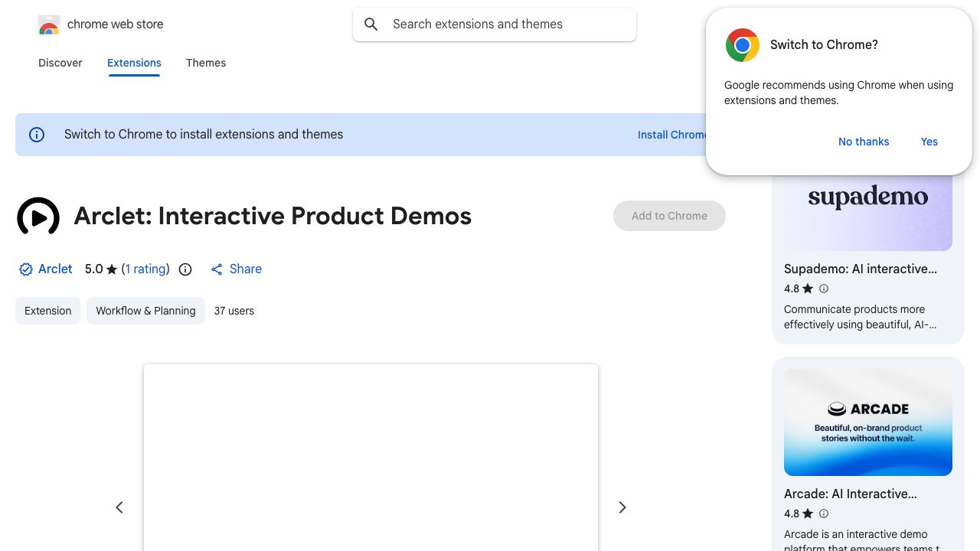Click the Share icon
The height and width of the screenshot is (551, 980).
[217, 269]
